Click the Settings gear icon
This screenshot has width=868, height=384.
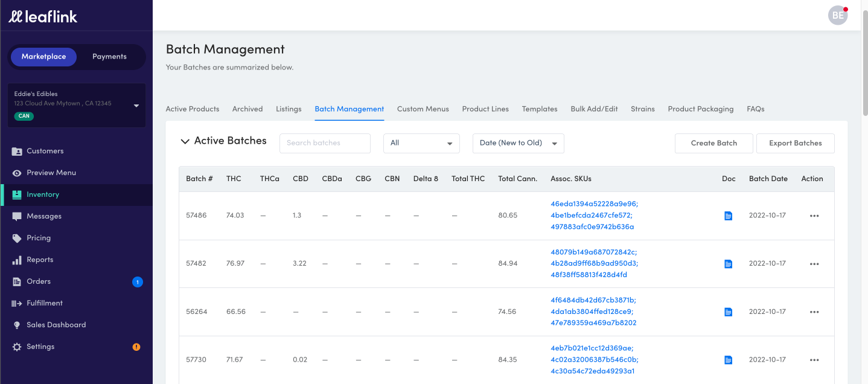[x=17, y=347]
